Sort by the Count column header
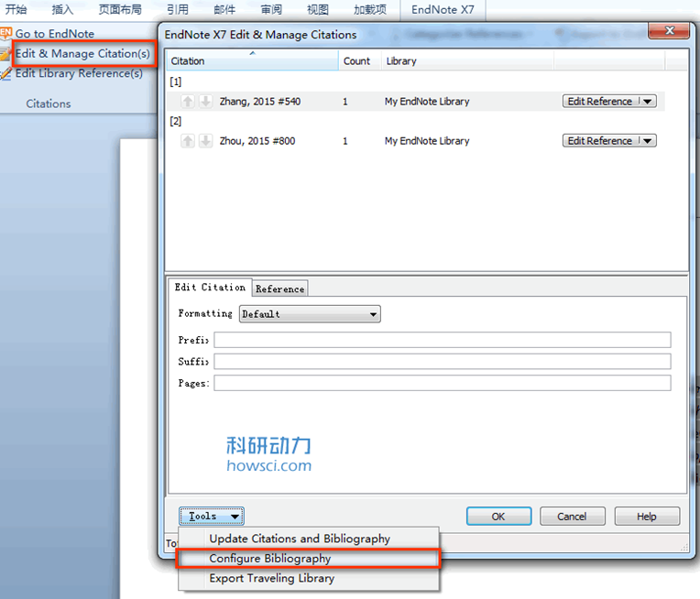Image resolution: width=700 pixels, height=599 pixels. click(x=359, y=60)
